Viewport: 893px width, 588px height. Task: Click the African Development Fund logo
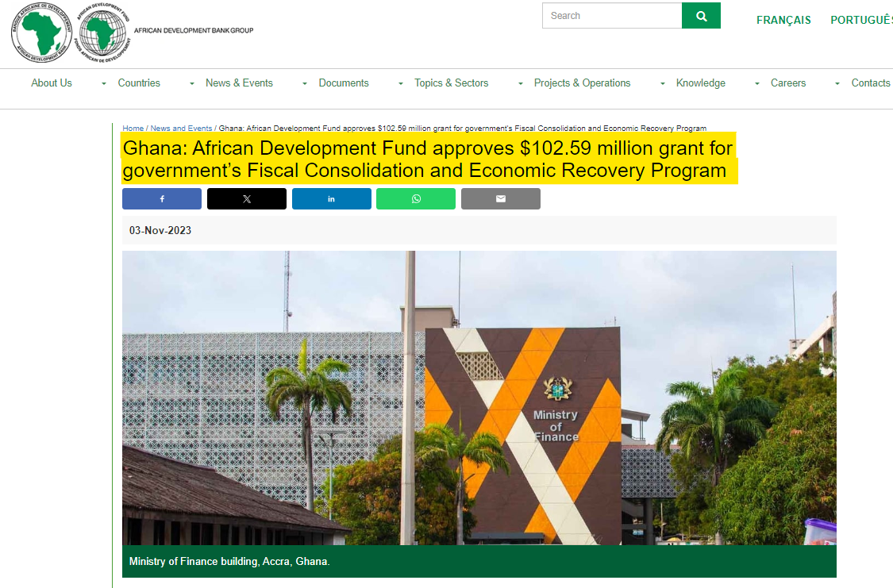[x=102, y=33]
